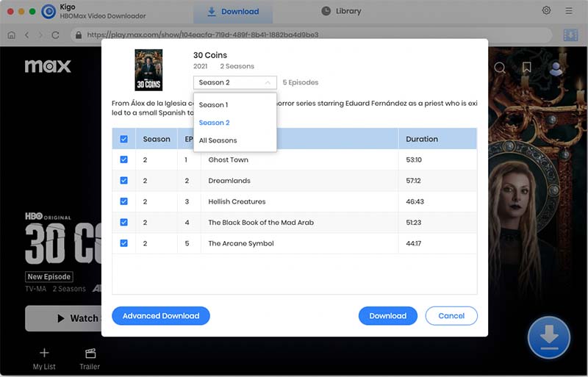This screenshot has height=377, width=588.
Task: Uncheck the Ghost Town episode checkbox
Action: click(x=123, y=159)
